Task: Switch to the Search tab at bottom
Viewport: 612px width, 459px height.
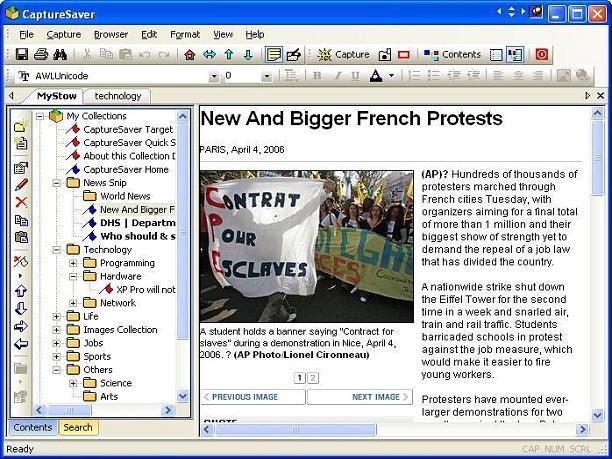Action: (x=78, y=427)
